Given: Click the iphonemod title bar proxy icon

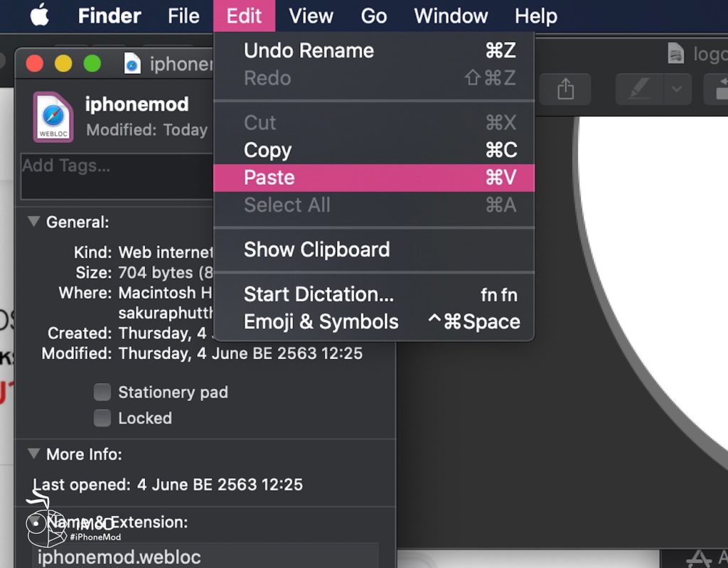Looking at the screenshot, I should pyautogui.click(x=133, y=64).
